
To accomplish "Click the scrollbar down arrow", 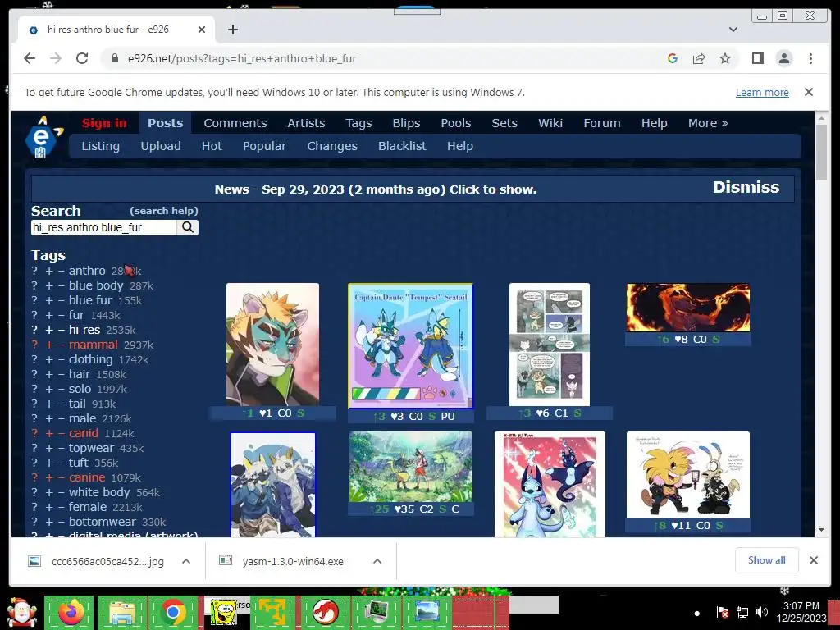I will click(821, 530).
